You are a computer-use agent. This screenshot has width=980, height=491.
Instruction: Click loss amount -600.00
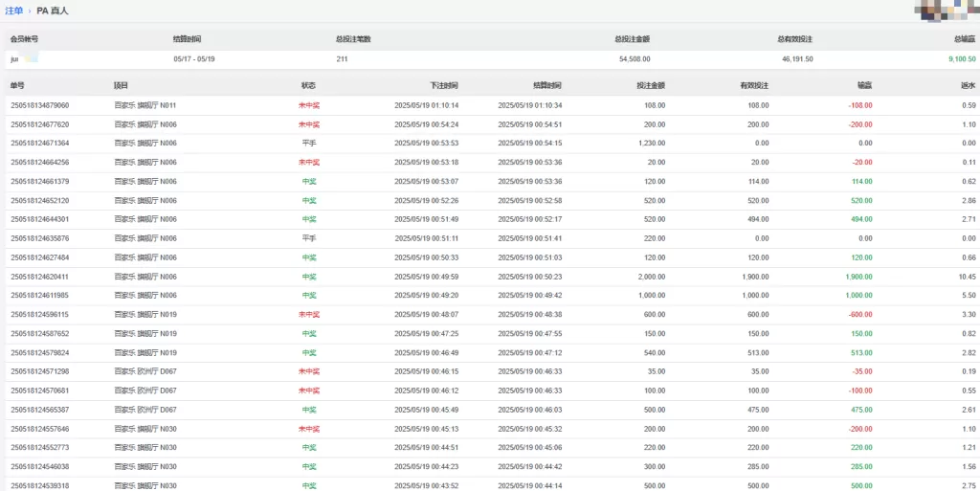point(860,314)
